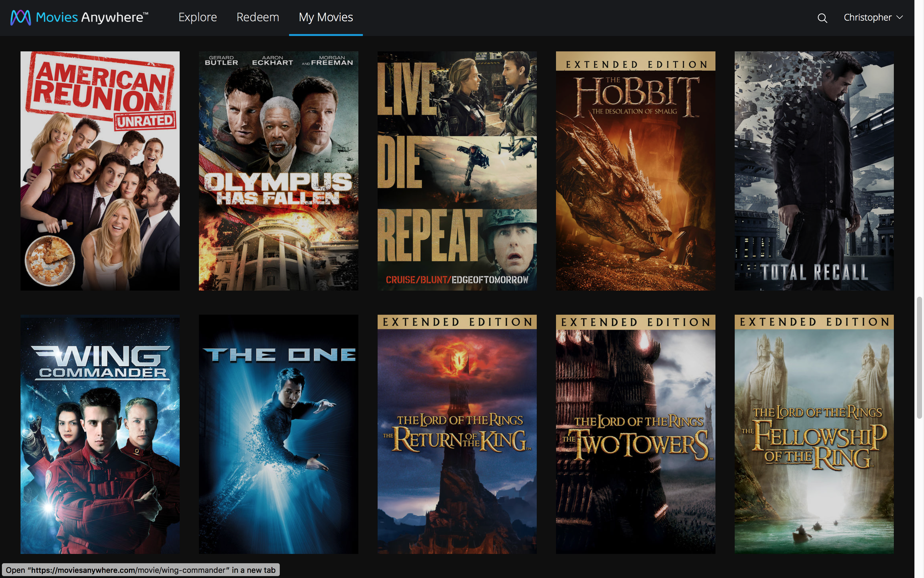
Task: Open Return of the King poster
Action: (x=457, y=433)
